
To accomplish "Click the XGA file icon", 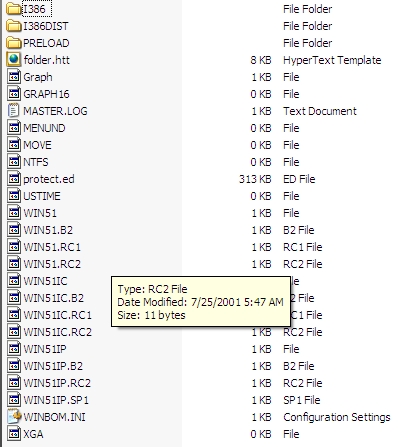I will [x=14, y=434].
